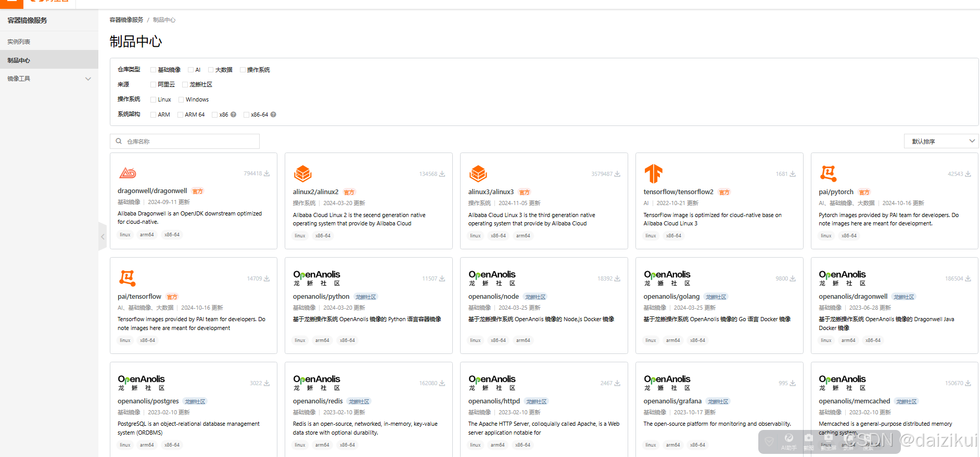Open tensorflow/tensorflow2 repository
Viewport: 980px width, 457px height.
pyautogui.click(x=678, y=192)
